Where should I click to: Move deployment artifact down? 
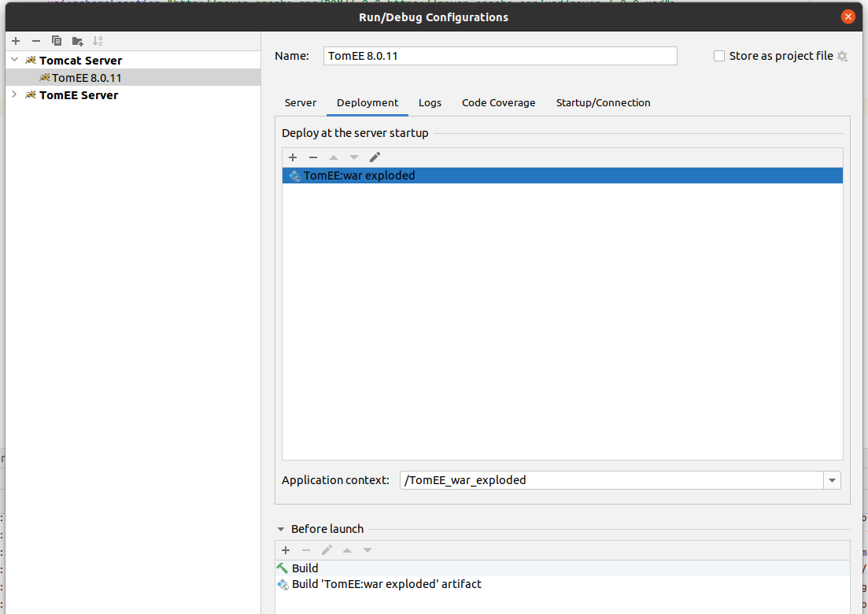(x=354, y=157)
